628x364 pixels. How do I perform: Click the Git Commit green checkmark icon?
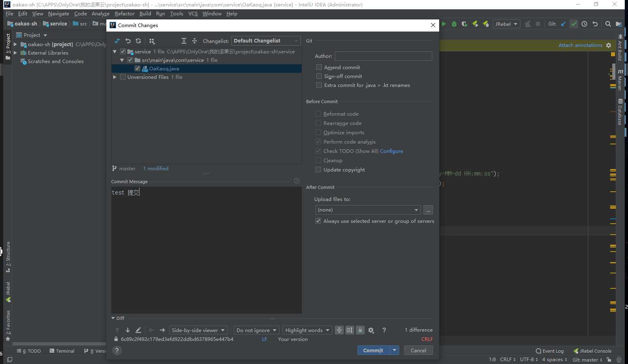click(x=574, y=24)
